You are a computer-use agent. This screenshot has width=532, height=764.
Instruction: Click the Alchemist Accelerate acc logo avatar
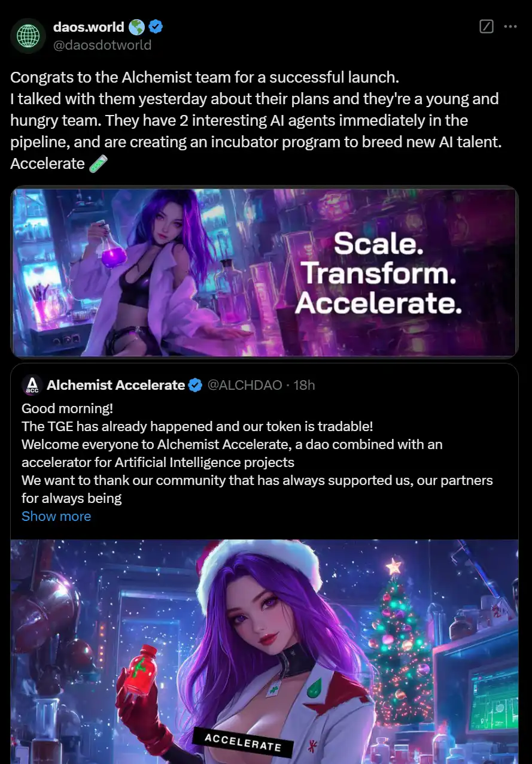32,385
